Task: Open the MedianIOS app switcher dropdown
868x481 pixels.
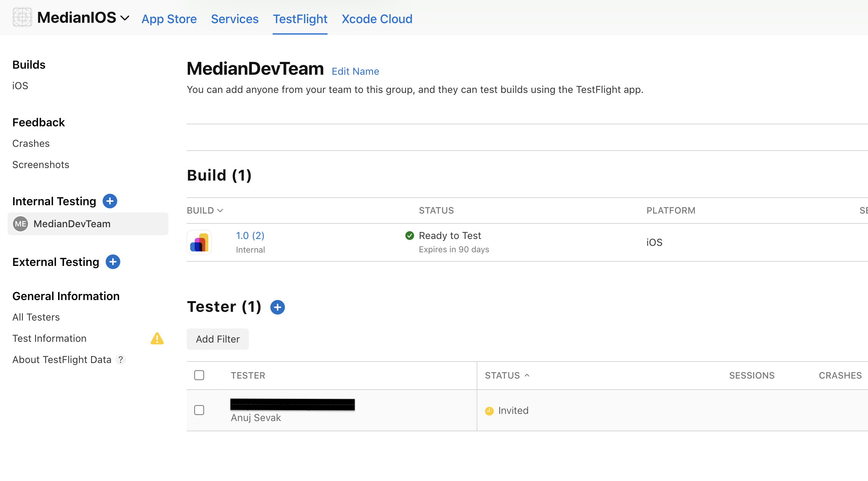Action: click(125, 18)
